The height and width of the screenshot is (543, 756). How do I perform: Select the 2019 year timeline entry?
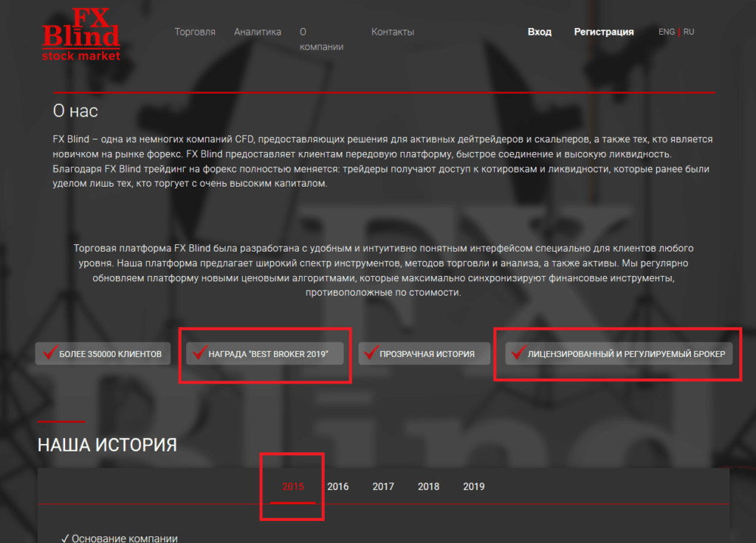point(473,487)
